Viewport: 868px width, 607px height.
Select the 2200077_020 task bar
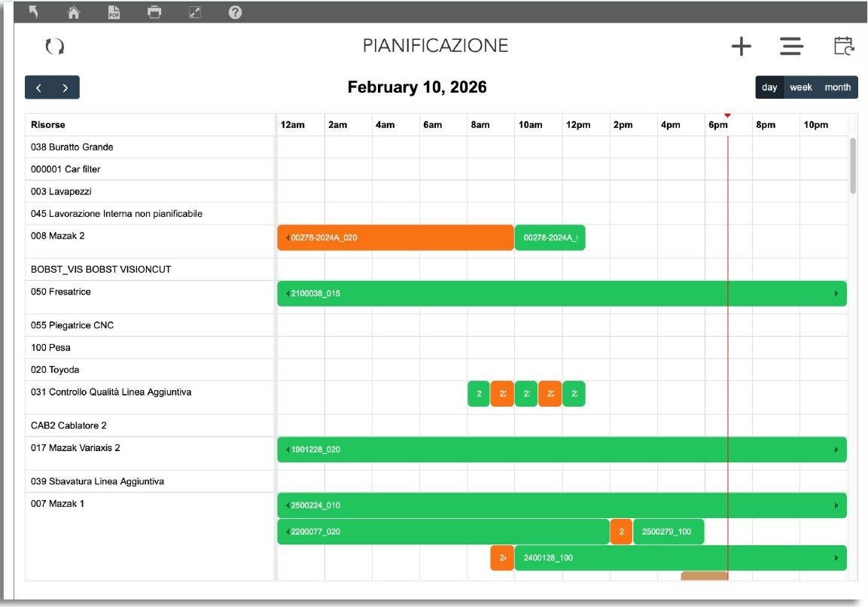[x=443, y=532]
